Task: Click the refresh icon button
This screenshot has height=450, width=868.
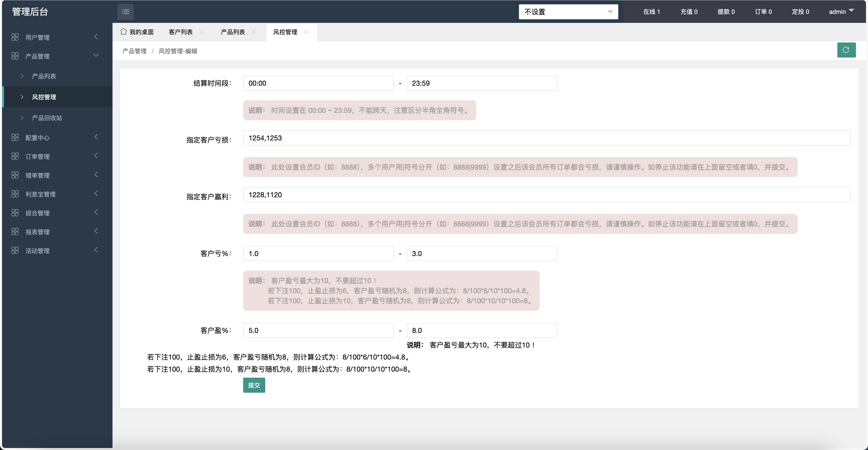Action: pyautogui.click(x=846, y=50)
